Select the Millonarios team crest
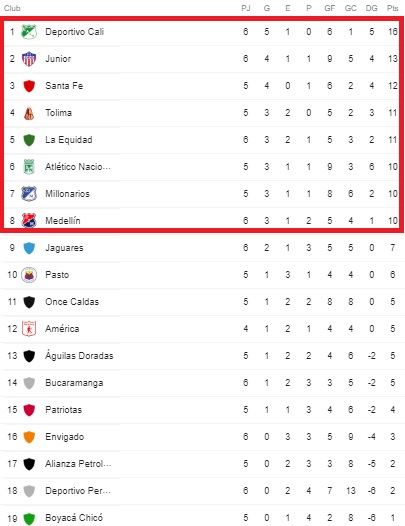405x526 pixels. tap(29, 194)
